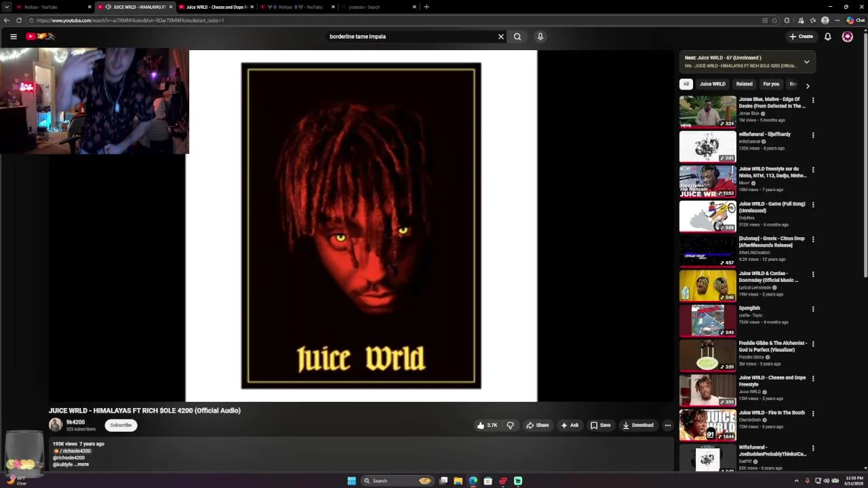Open options for wifisfuneral - liljeffhardy
Viewport: 868px width, 488px height.
(x=813, y=135)
